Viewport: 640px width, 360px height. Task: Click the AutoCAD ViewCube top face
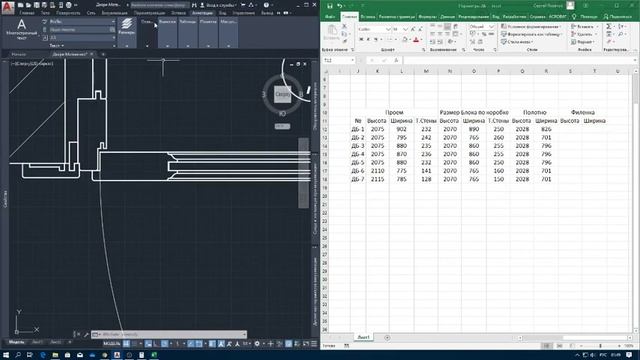[x=282, y=94]
